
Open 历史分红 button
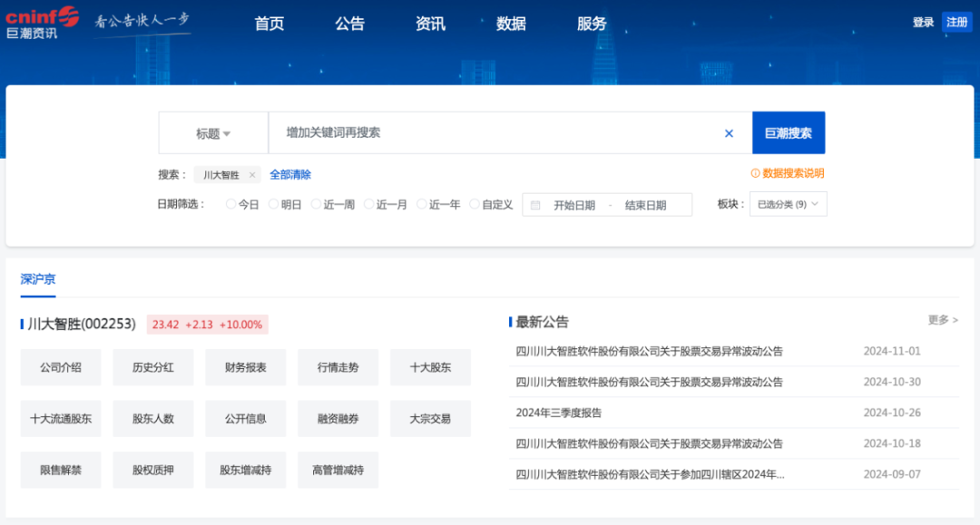pyautogui.click(x=153, y=368)
